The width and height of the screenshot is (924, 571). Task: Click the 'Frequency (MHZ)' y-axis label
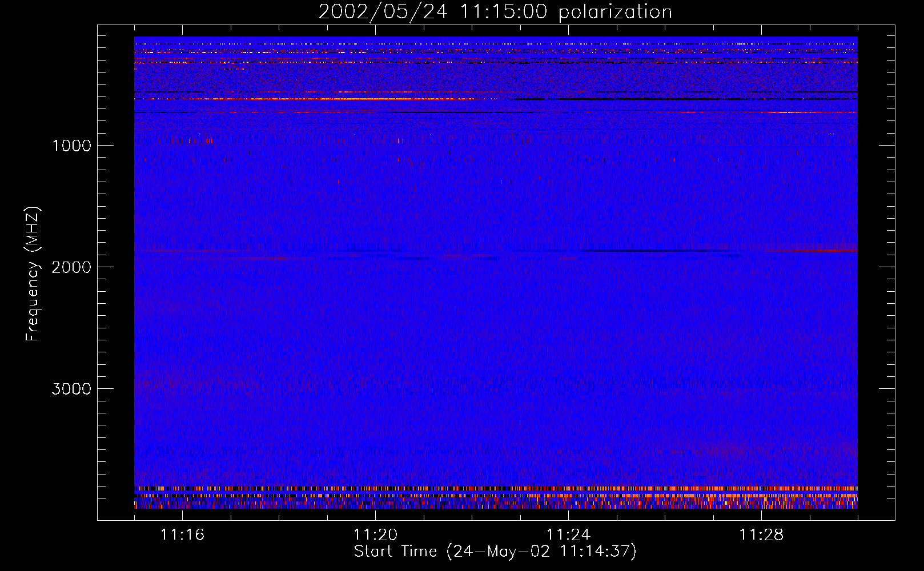33,274
